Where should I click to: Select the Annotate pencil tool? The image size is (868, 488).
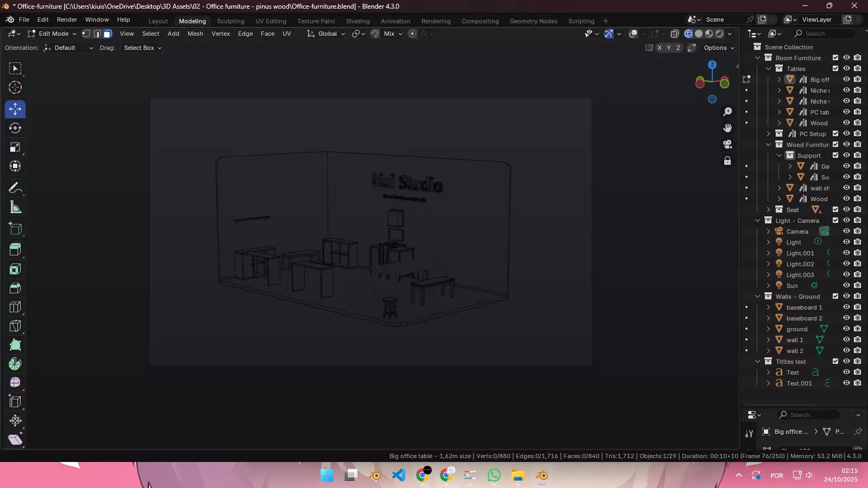(x=15, y=188)
